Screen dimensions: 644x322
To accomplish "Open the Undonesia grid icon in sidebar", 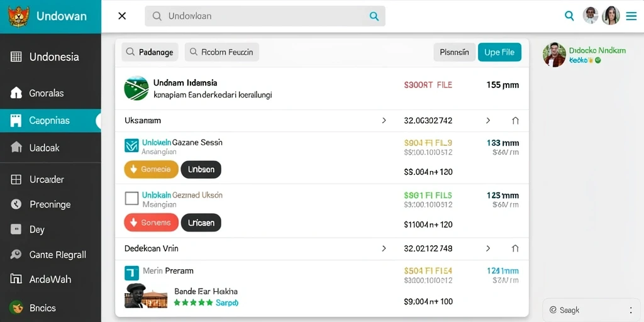I will (x=16, y=57).
